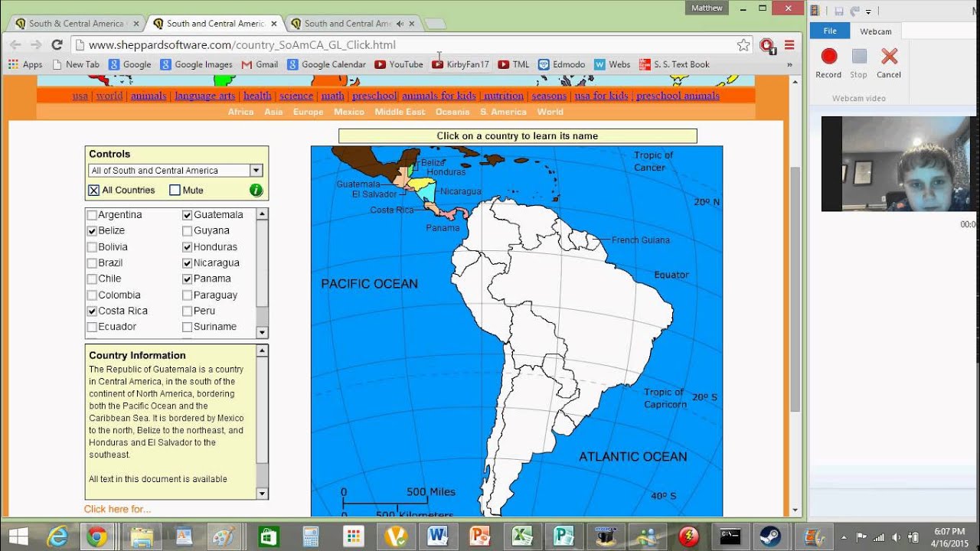Check the Peru checkbox
This screenshot has width=980, height=551.
(187, 311)
